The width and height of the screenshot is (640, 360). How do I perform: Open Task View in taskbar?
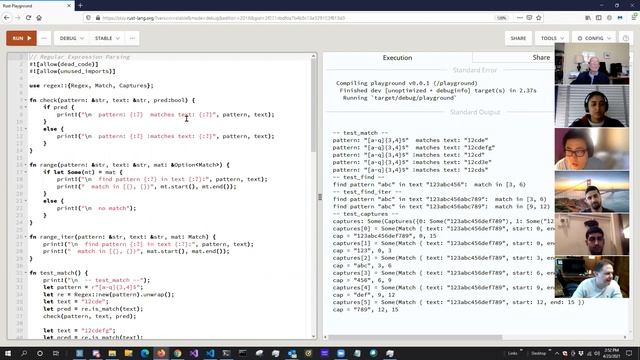pos(56,353)
